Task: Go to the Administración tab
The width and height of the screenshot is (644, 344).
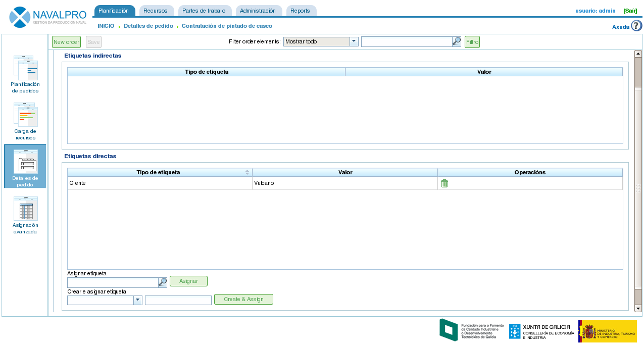Action: pyautogui.click(x=258, y=11)
